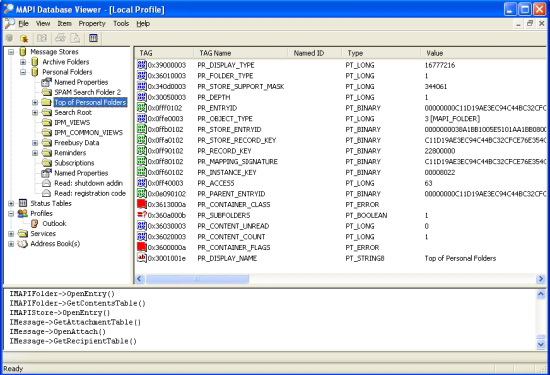
Task: Select the IPM_COMMON_VIEWS folder
Action: [88, 133]
